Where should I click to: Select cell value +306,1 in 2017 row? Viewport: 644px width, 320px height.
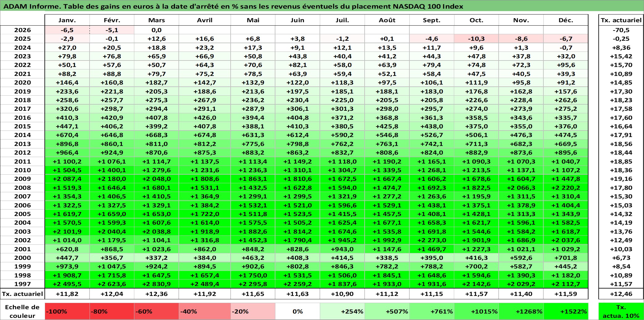pos(297,109)
